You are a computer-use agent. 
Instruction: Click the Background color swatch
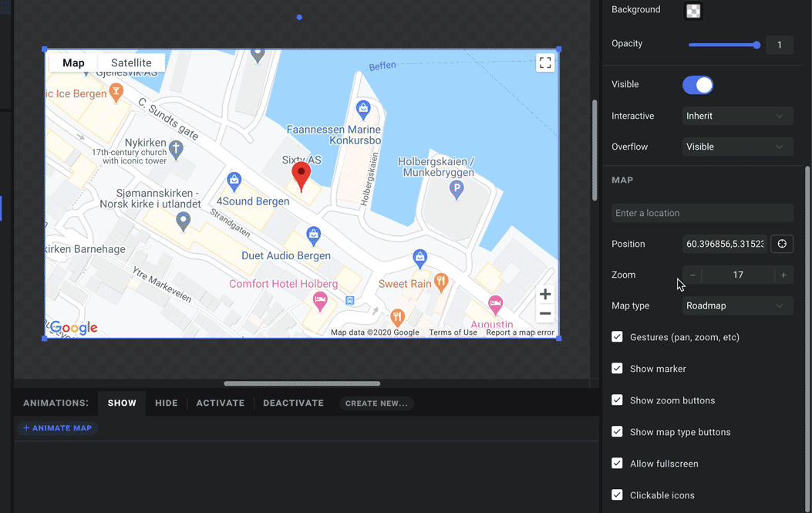(x=693, y=10)
